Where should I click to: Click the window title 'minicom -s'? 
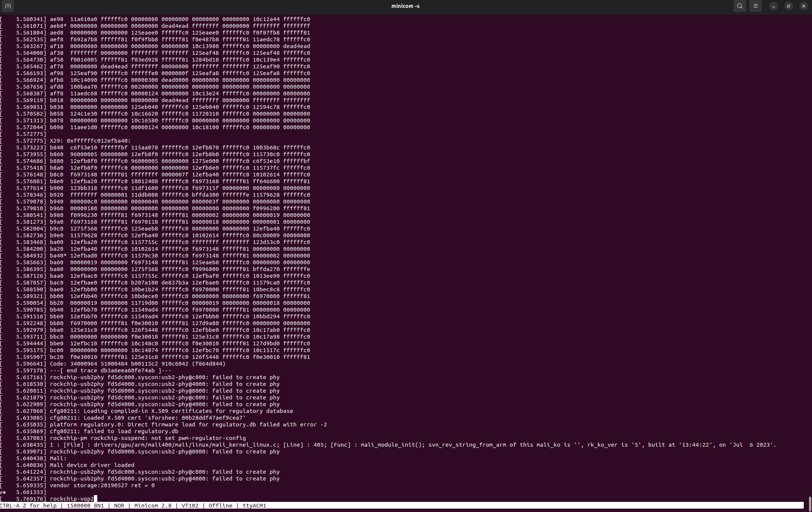pyautogui.click(x=405, y=6)
